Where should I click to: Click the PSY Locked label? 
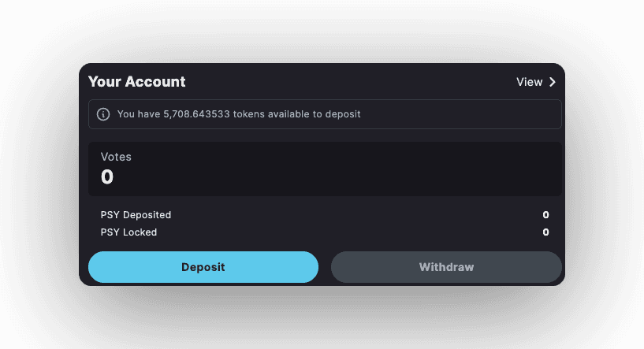tap(128, 232)
